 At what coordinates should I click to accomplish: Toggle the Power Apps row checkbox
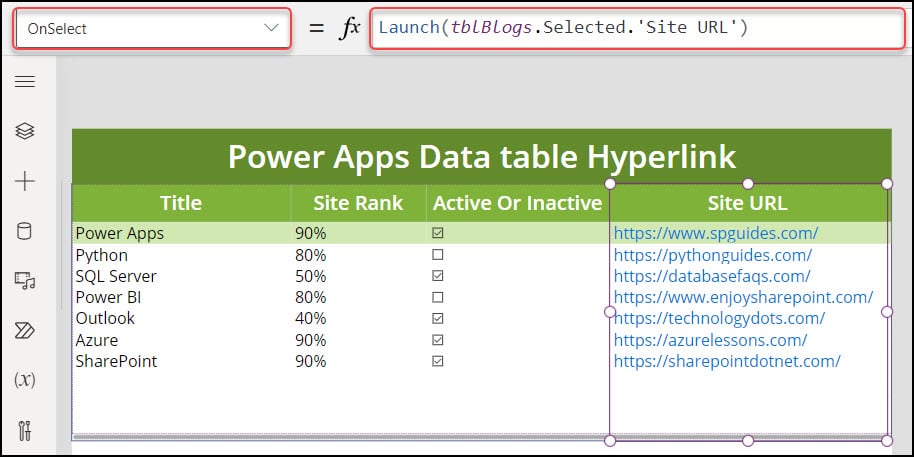pos(438,233)
